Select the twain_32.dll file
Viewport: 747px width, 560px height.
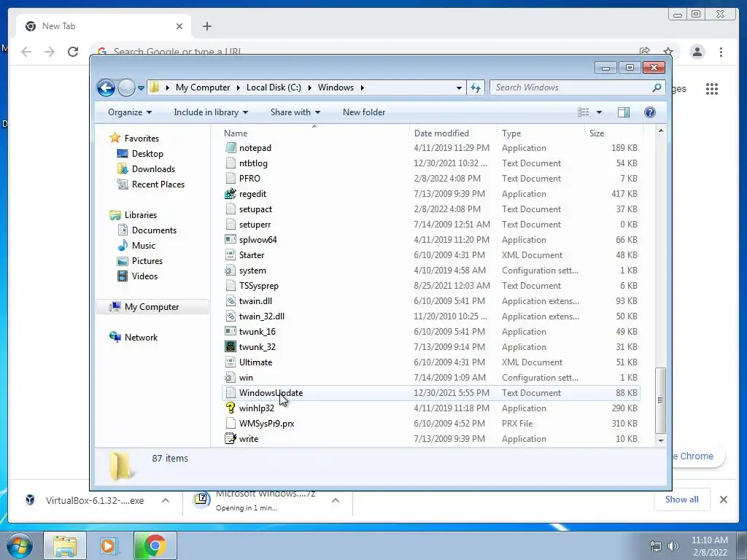click(262, 316)
